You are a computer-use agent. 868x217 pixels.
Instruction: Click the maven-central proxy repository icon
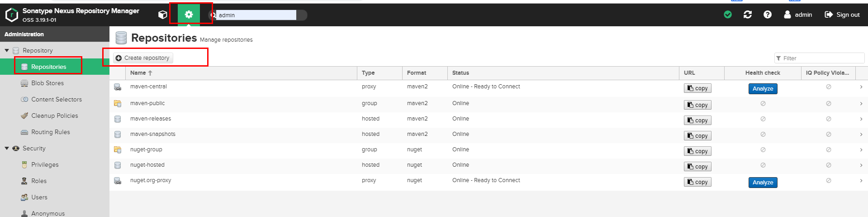[x=118, y=87]
